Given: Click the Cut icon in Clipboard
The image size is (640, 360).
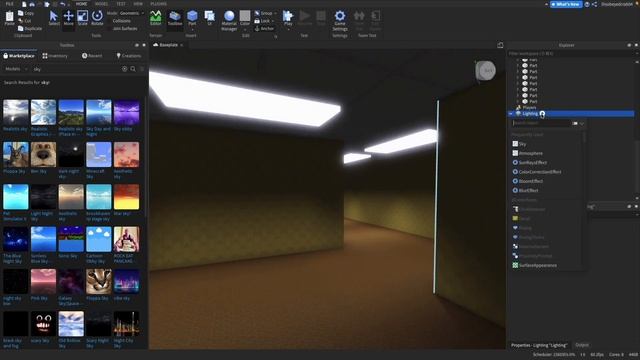Looking at the screenshot, I should [x=21, y=20].
